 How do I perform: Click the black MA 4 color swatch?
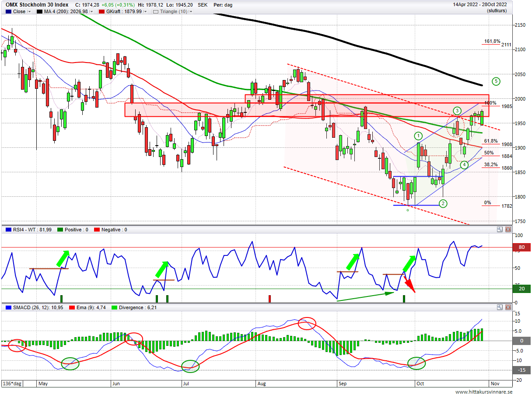[x=40, y=12]
